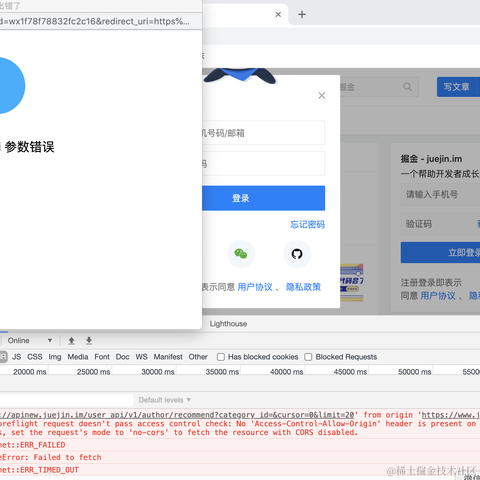Click the 请输入手机号 phone field
This screenshot has width=480, height=480.
(x=440, y=194)
